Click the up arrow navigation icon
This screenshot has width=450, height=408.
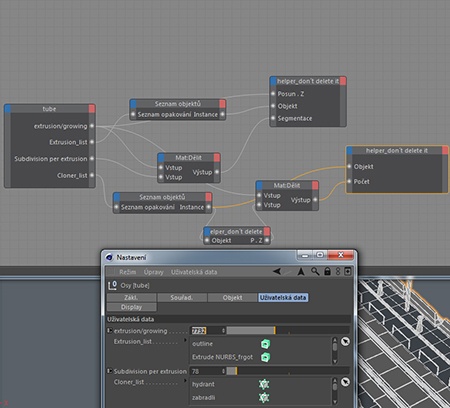tap(301, 272)
